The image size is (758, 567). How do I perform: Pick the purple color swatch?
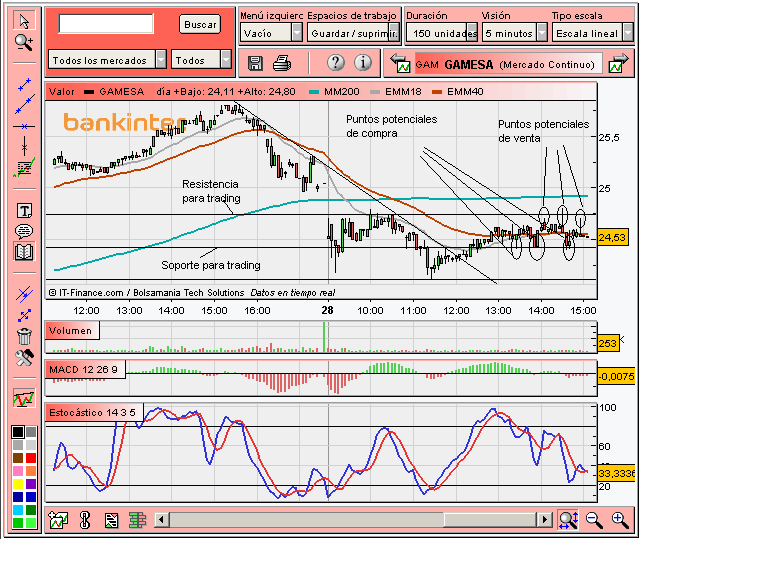pos(31,484)
